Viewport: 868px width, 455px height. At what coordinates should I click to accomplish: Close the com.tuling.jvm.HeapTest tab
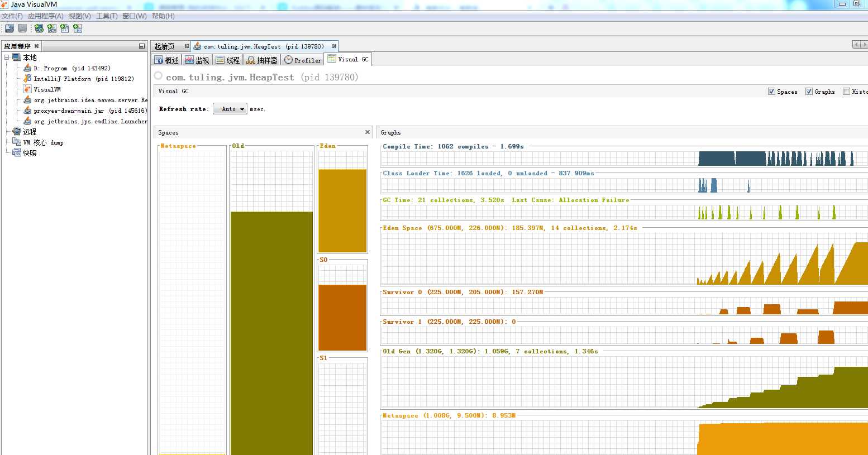pos(334,46)
